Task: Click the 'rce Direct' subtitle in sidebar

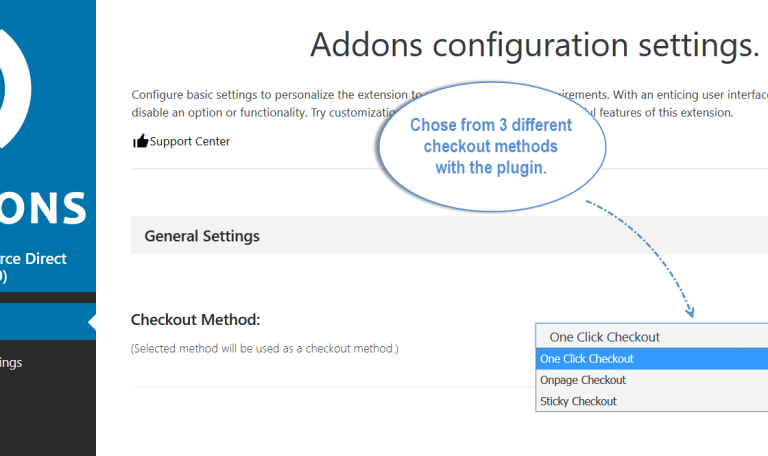Action: tap(33, 259)
